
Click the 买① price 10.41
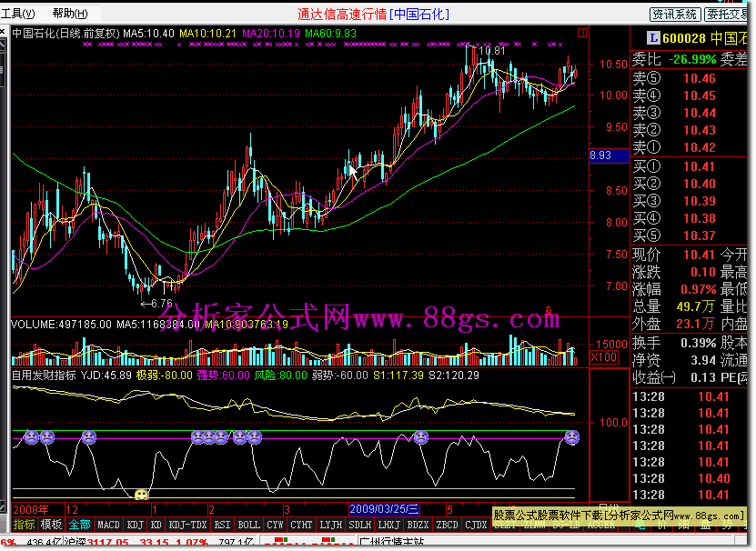(x=699, y=166)
